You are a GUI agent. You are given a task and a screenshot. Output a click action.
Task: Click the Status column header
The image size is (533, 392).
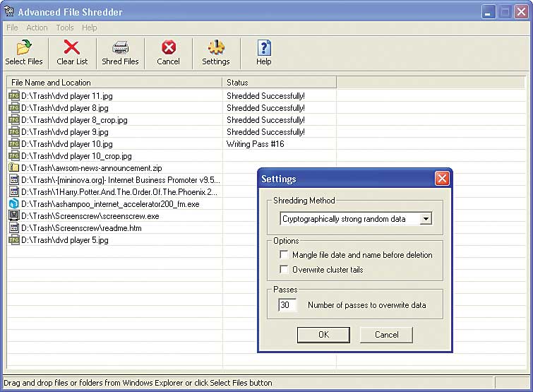280,82
